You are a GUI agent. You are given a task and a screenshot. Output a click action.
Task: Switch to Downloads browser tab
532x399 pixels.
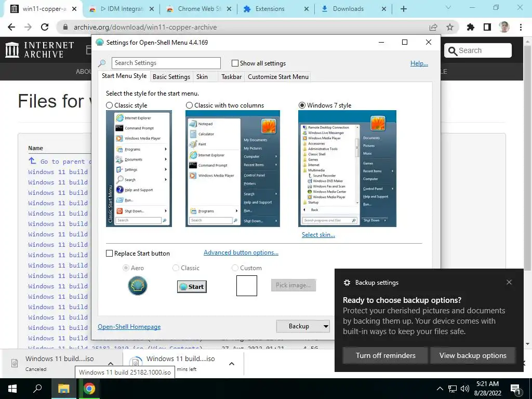click(x=353, y=9)
